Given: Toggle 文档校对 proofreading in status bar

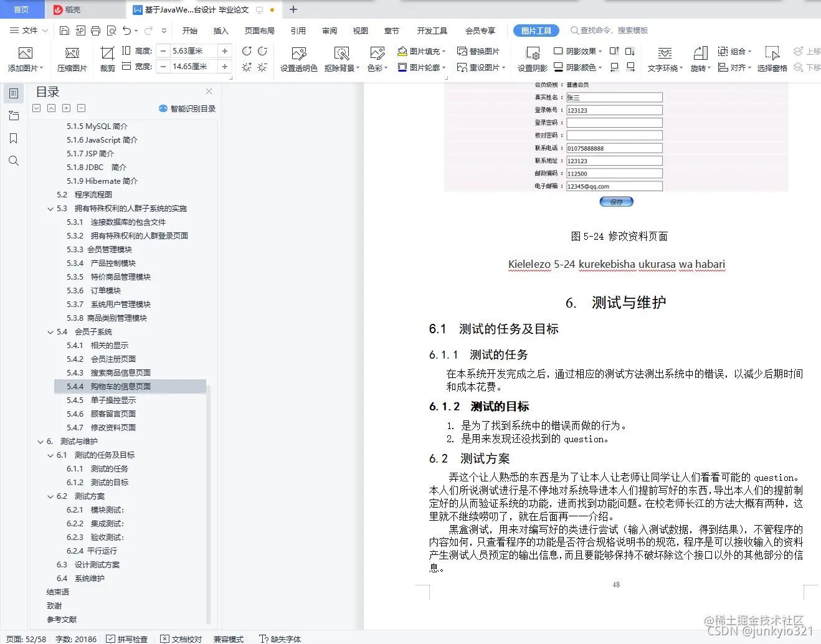Looking at the screenshot, I should (181, 639).
